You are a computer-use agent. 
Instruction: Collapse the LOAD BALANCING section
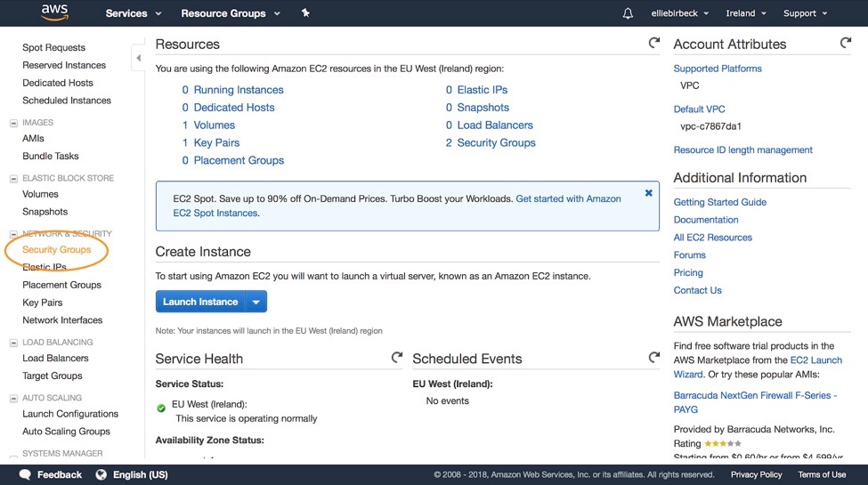tap(14, 343)
